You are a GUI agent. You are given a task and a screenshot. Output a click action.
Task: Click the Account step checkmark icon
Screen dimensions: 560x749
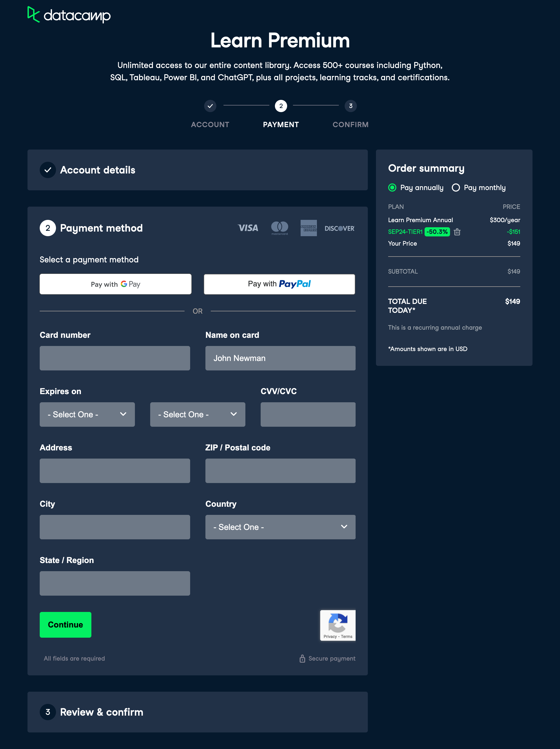click(x=210, y=106)
